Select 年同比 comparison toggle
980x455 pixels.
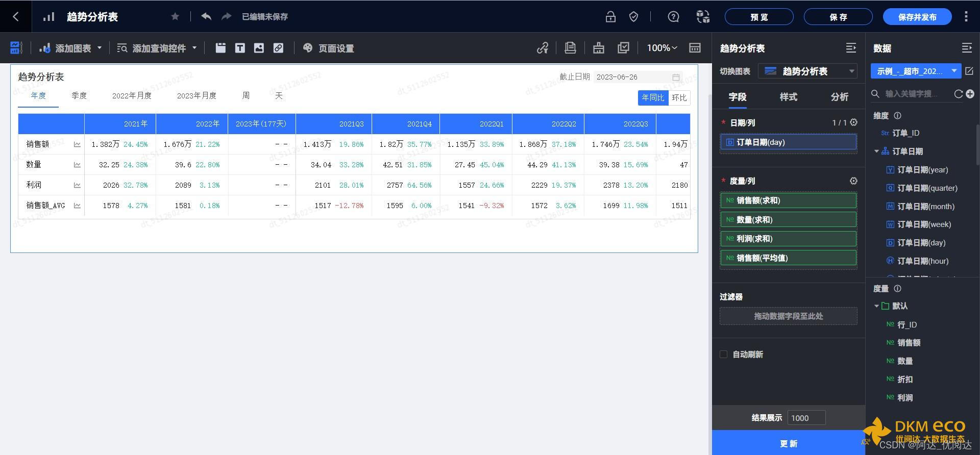tap(653, 97)
